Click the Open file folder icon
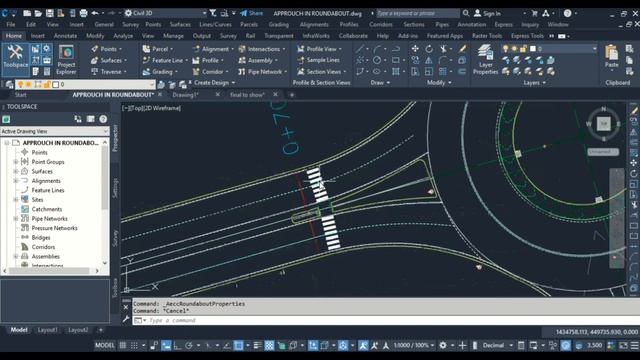This screenshot has height=360, width=640. coord(38,13)
